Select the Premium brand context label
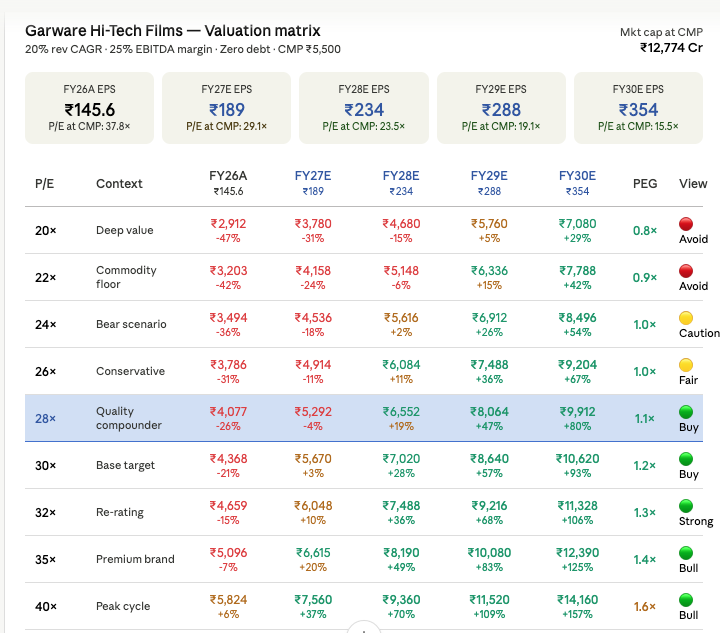The height and width of the screenshot is (633, 720). (x=135, y=559)
